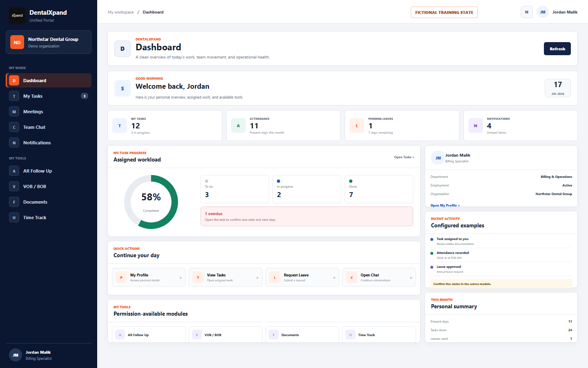Click the To do count card
Viewport: 588px width, 368px height.
click(x=235, y=189)
